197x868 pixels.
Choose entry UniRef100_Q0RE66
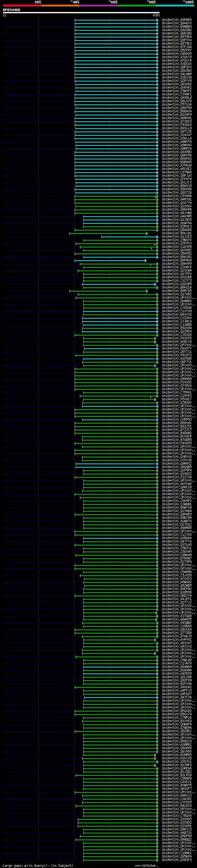[176, 768]
